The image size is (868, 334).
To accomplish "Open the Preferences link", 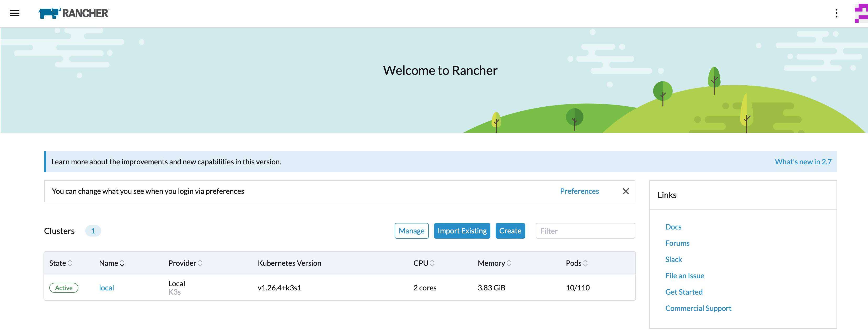I will [579, 191].
